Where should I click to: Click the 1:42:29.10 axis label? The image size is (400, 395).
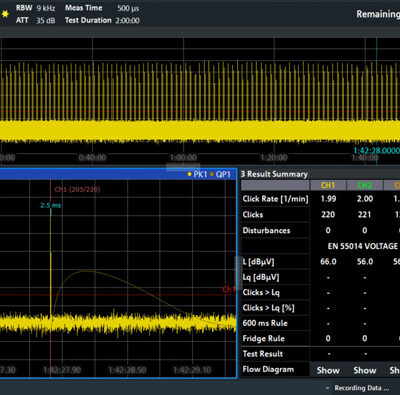192,370
